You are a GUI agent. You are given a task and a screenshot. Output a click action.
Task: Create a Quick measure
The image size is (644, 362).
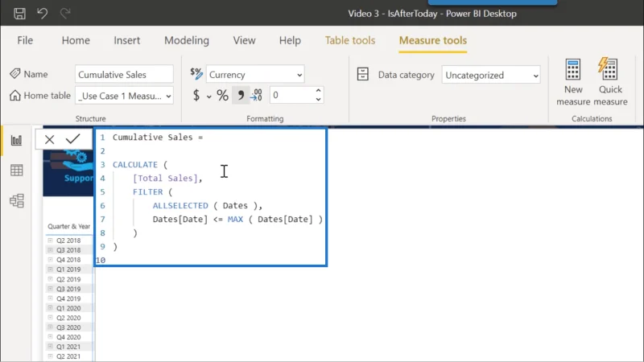coord(610,82)
